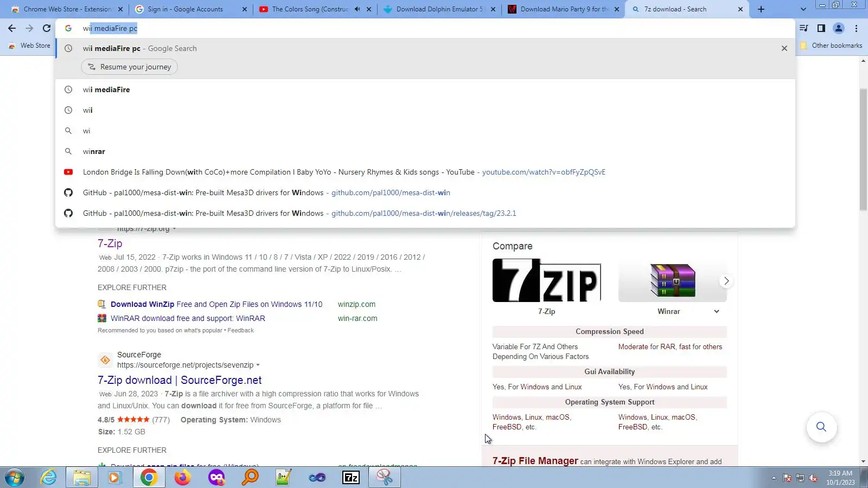Viewport: 868px width, 488px height.
Task: Open the blue infinity app in taskbar
Action: coord(317,478)
